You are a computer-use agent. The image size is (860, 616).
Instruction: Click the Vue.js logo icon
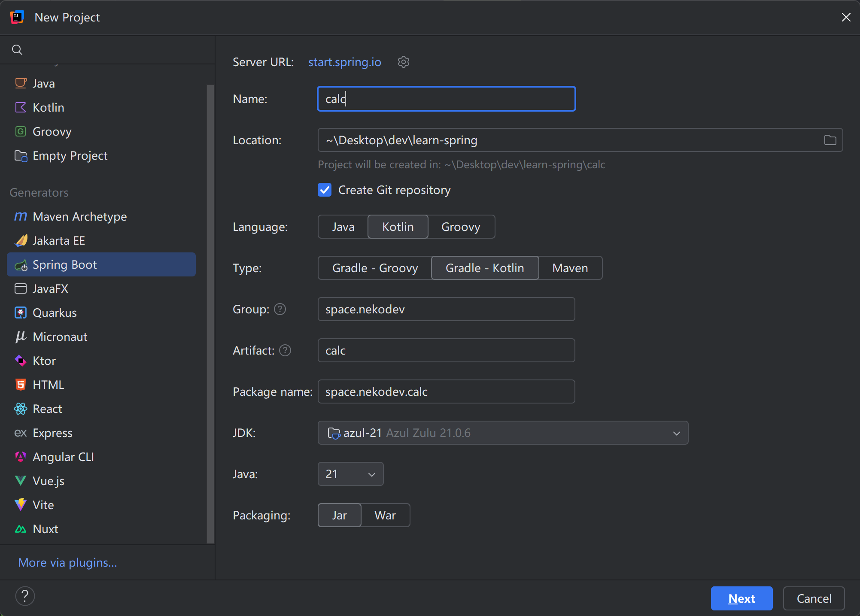(21, 481)
